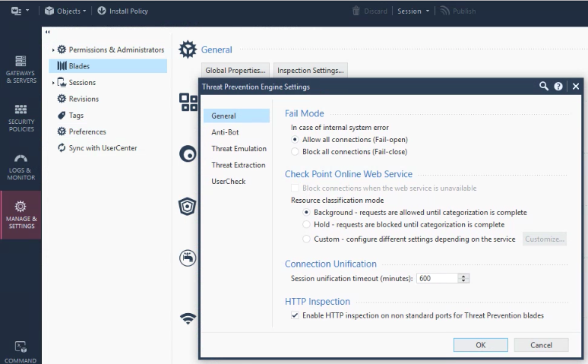Click the circular eye-like blade icon
The height and width of the screenshot is (364, 588).
[188, 154]
